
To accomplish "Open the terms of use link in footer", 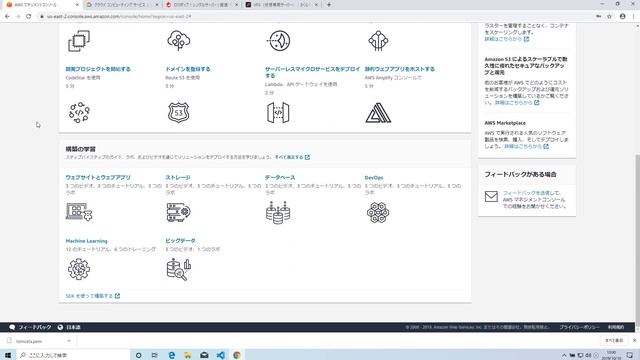I will [616, 327].
